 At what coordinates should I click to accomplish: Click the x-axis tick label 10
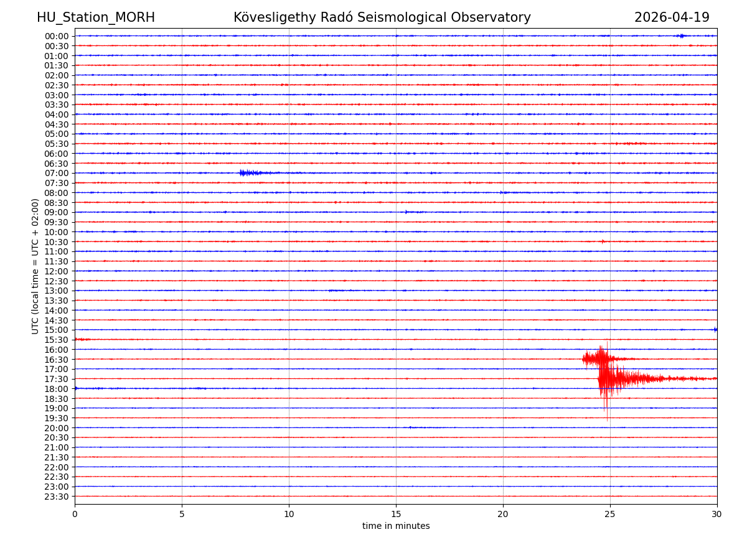289,514
